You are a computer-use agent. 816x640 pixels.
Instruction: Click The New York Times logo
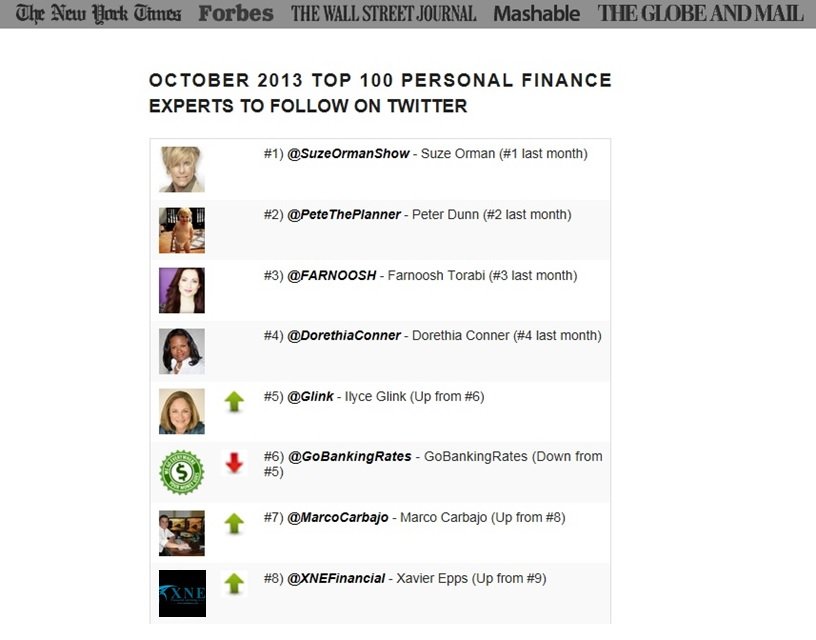98,14
